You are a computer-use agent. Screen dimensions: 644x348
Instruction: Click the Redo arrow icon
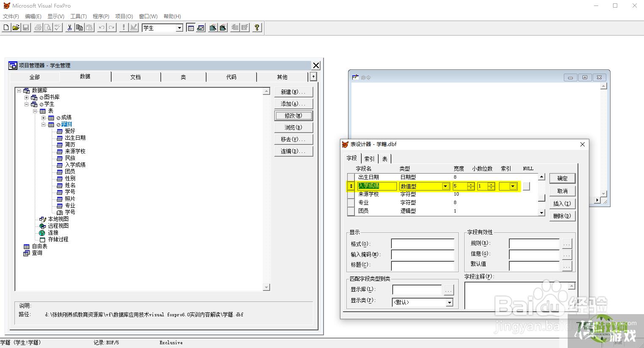point(112,28)
